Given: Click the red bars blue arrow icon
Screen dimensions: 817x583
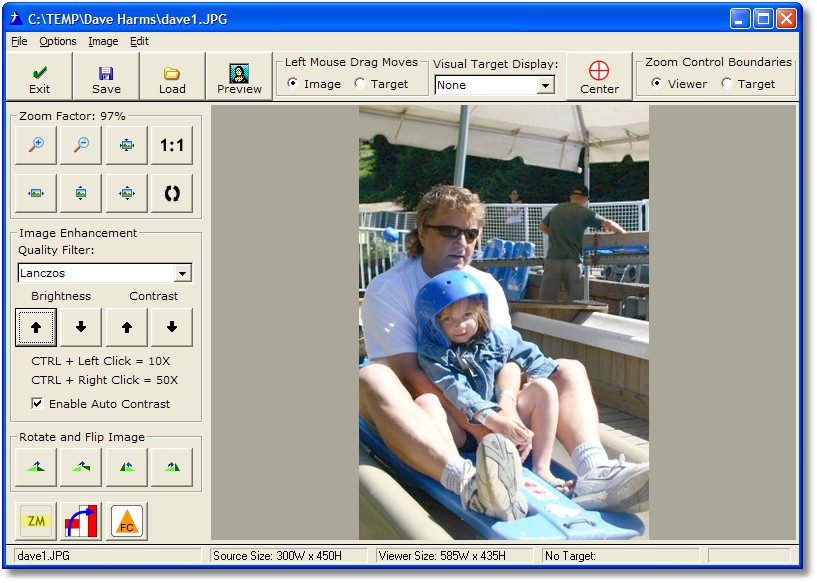Looking at the screenshot, I should 81,521.
